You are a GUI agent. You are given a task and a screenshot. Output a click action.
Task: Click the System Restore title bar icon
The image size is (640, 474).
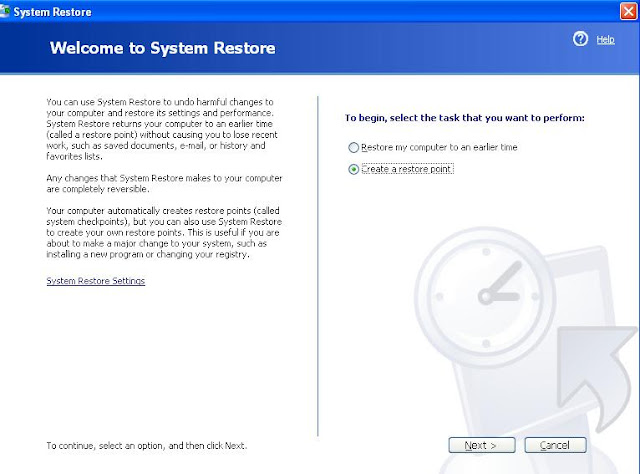click(x=4, y=11)
